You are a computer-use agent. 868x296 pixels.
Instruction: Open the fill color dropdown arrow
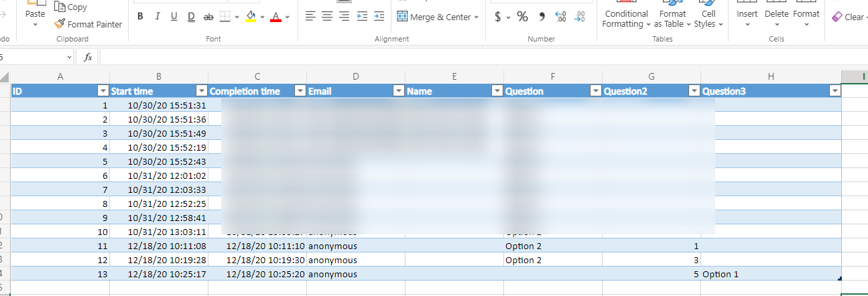[263, 17]
